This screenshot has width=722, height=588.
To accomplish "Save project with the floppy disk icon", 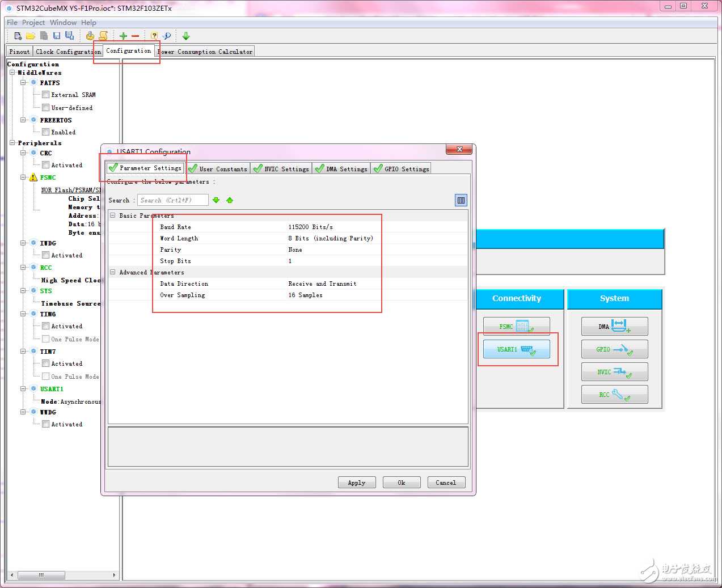I will pyautogui.click(x=57, y=36).
